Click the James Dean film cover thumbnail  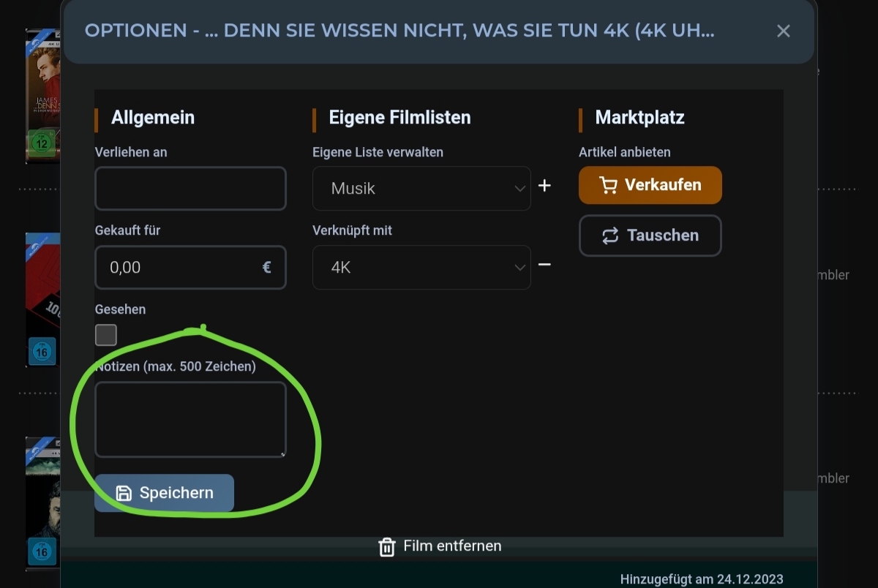point(42,95)
